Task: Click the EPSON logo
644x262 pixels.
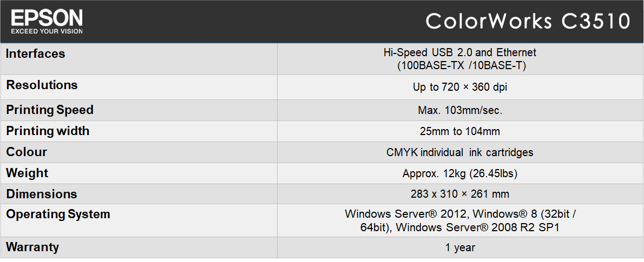Action: pos(47,18)
